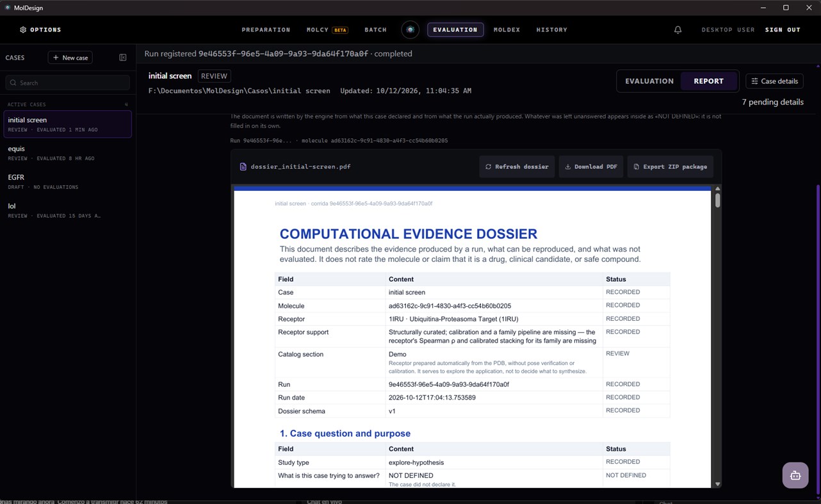Open the History tab
This screenshot has width=821, height=504.
click(x=551, y=29)
